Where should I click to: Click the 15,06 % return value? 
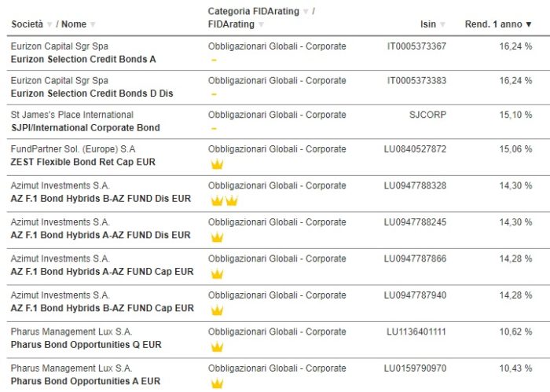515,149
